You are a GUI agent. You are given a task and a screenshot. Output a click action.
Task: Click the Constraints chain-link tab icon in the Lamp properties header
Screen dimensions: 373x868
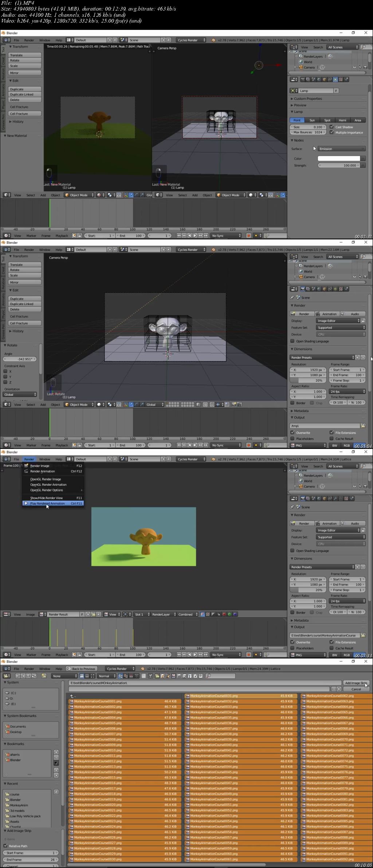pyautogui.click(x=330, y=79)
